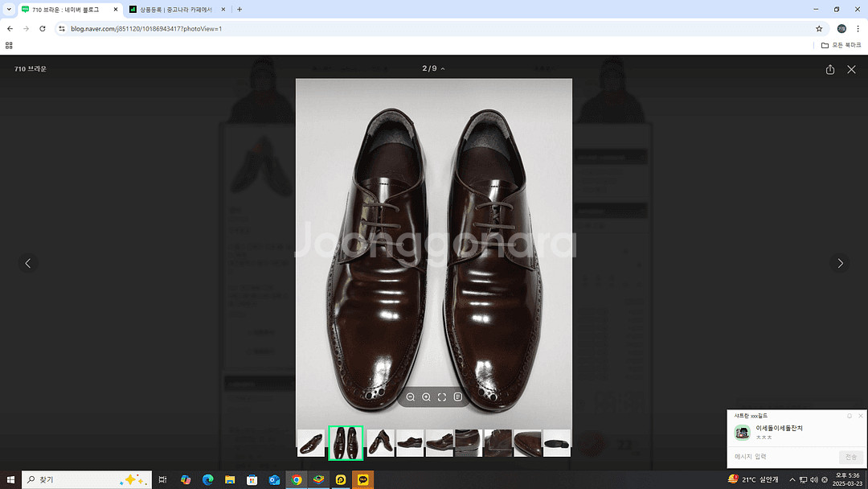Viewport: 868px width, 489px height.
Task: Focus the blog.naver.com address bar
Action: (440, 29)
